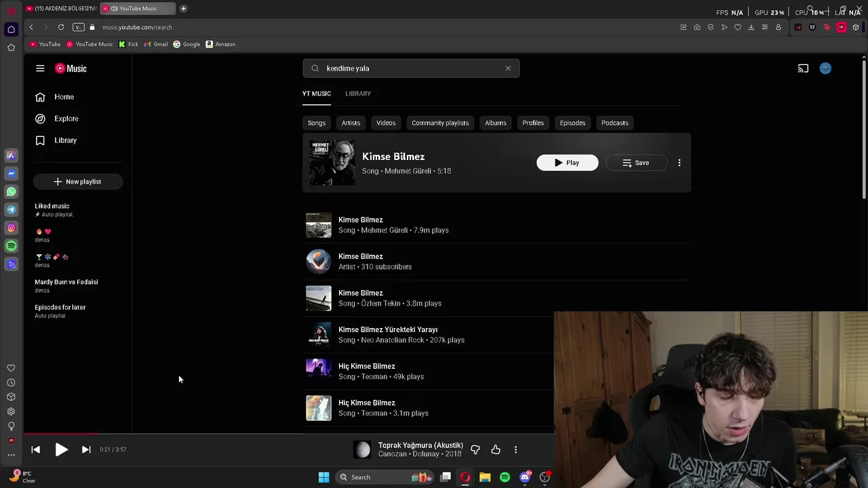Like Toprak Yağmura (Akustik)
The width and height of the screenshot is (868, 488).
click(496, 449)
